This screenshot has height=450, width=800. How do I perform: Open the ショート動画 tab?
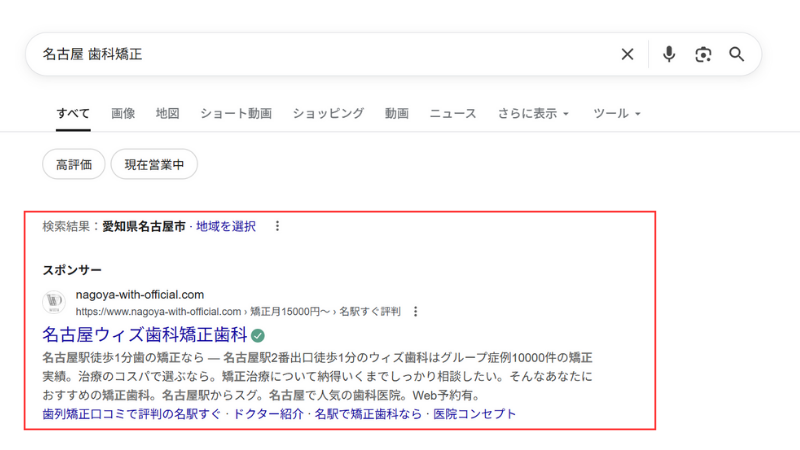click(236, 113)
